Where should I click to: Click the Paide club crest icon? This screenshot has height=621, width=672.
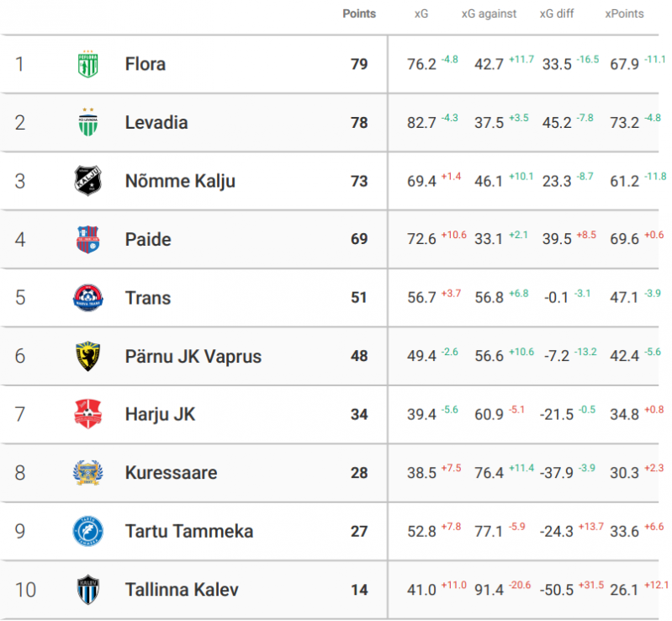pos(87,240)
